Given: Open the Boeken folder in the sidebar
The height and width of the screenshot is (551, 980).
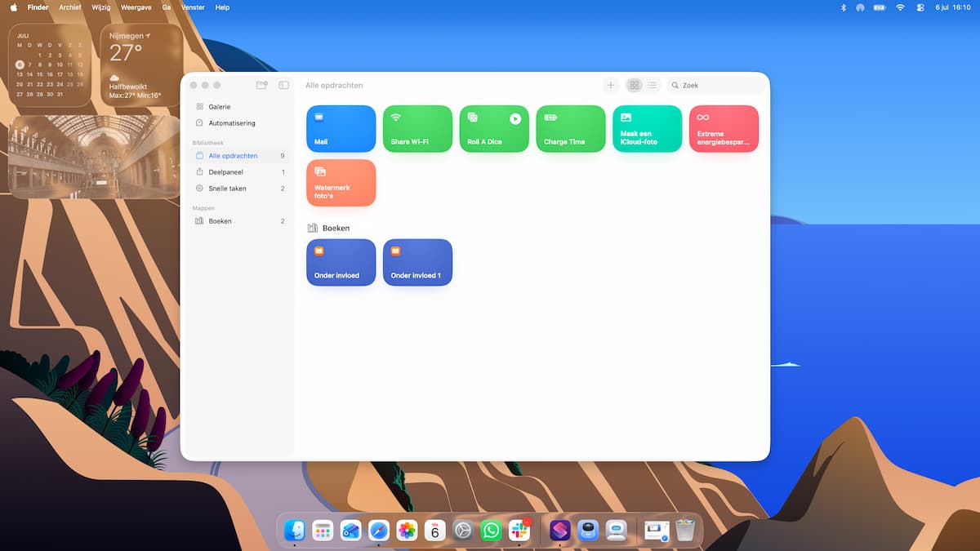Looking at the screenshot, I should [240, 221].
